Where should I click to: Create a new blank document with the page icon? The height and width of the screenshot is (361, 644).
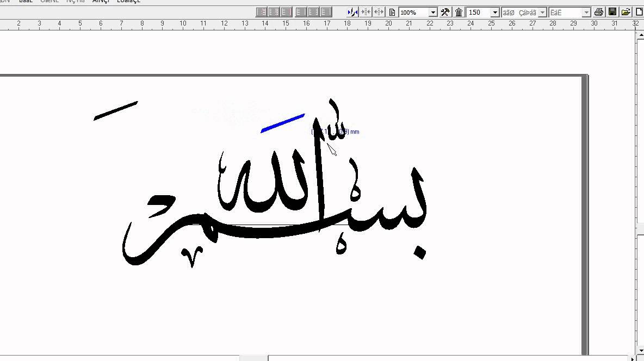pos(640,12)
